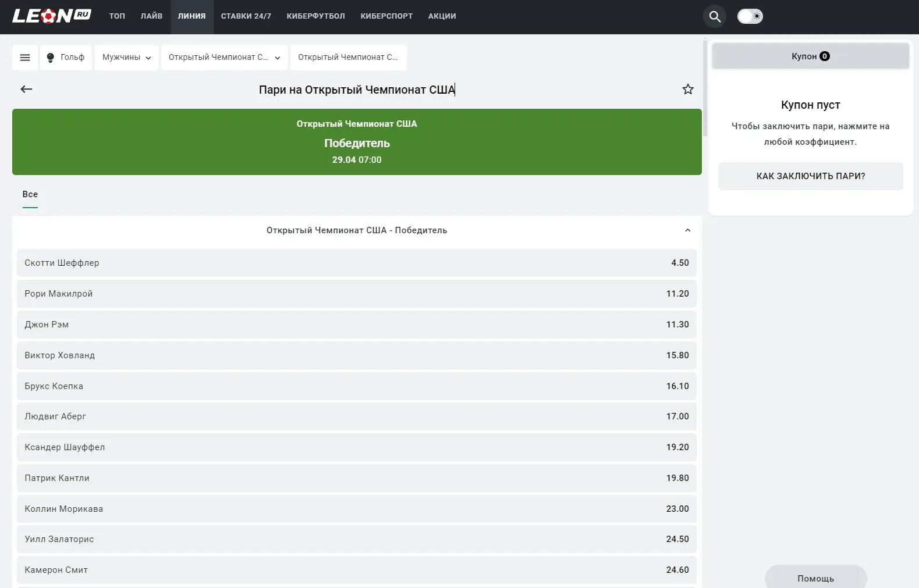Click КАК ЗАКЛЮЧИТЬ ПАРИ? button
The width and height of the screenshot is (919, 588).
[811, 176]
